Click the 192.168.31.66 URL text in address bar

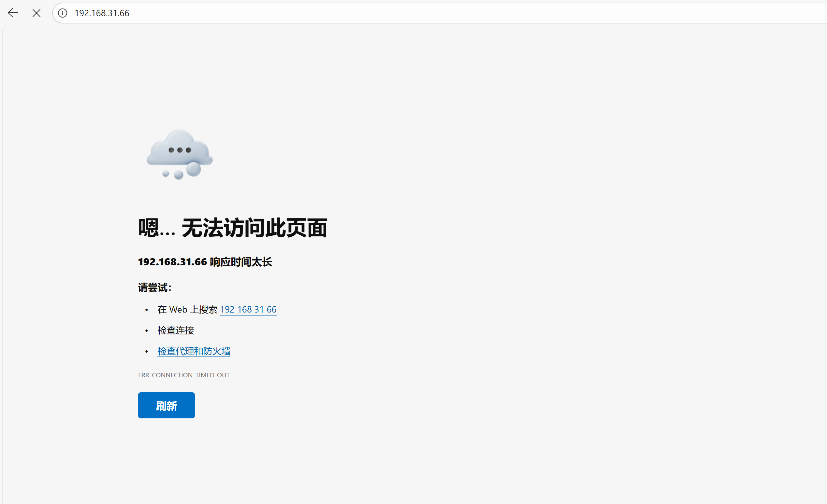click(102, 13)
